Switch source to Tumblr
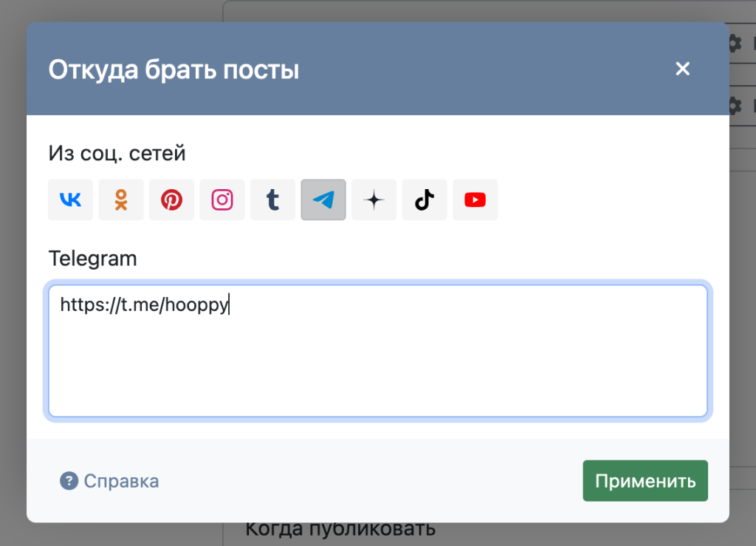Screen dimensions: 756x546 [272, 199]
